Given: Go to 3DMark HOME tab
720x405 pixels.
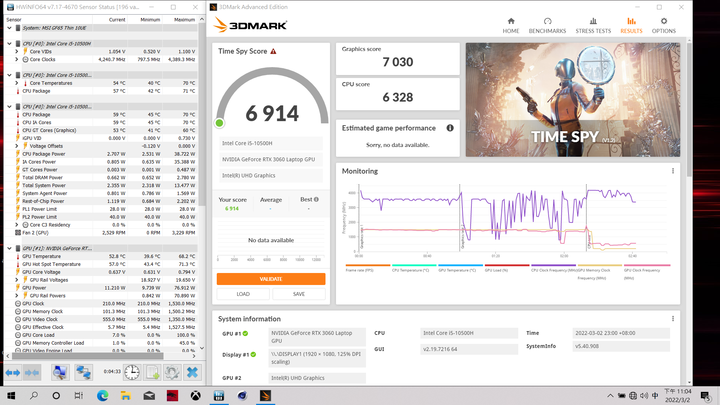Looking at the screenshot, I should click(x=511, y=26).
